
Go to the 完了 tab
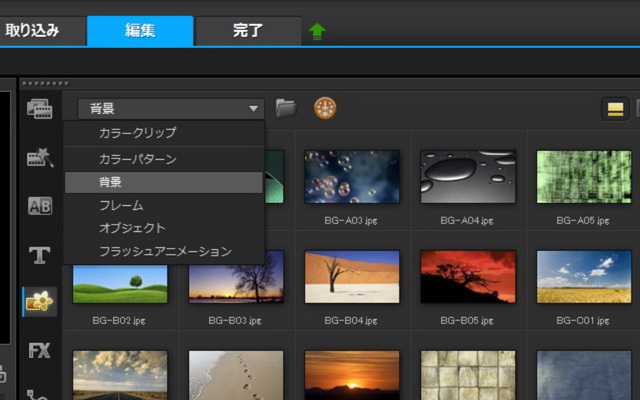pos(248,30)
